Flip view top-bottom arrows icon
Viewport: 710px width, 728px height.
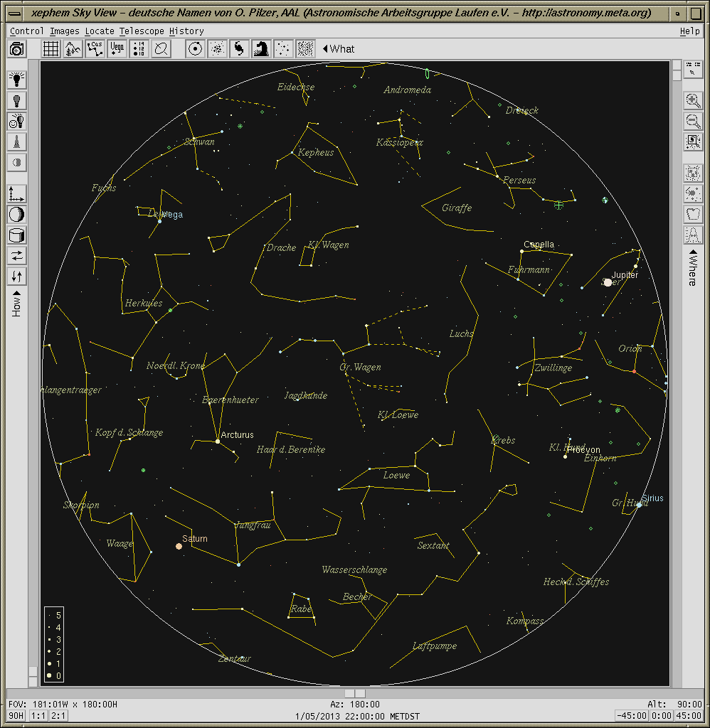(17, 277)
